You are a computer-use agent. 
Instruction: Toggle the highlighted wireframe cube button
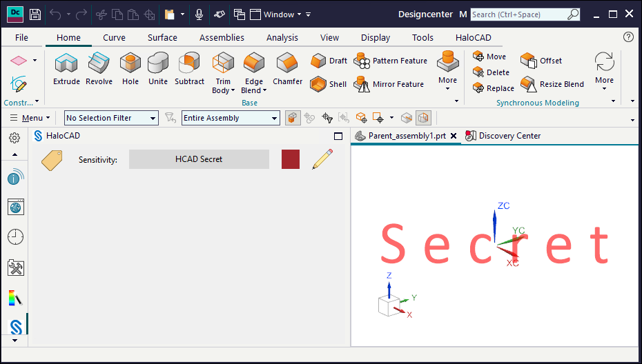pyautogui.click(x=423, y=118)
